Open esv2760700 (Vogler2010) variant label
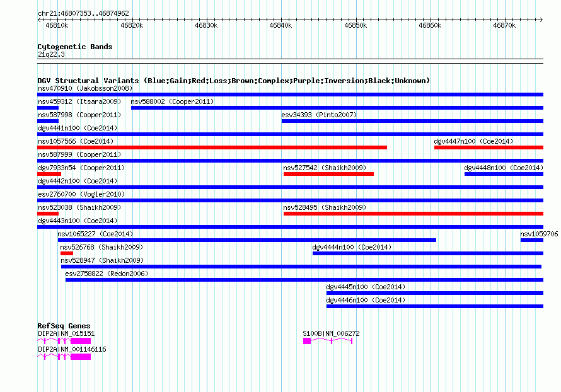 click(x=81, y=194)
